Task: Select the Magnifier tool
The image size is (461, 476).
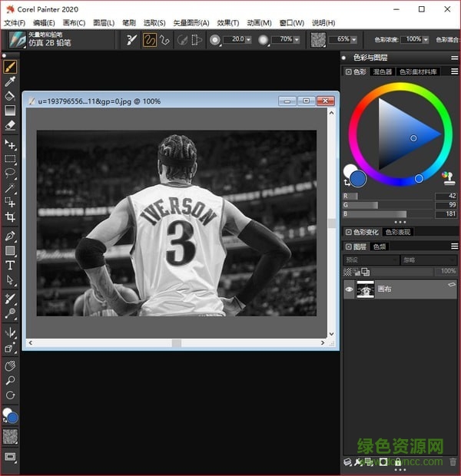Action: 10,381
